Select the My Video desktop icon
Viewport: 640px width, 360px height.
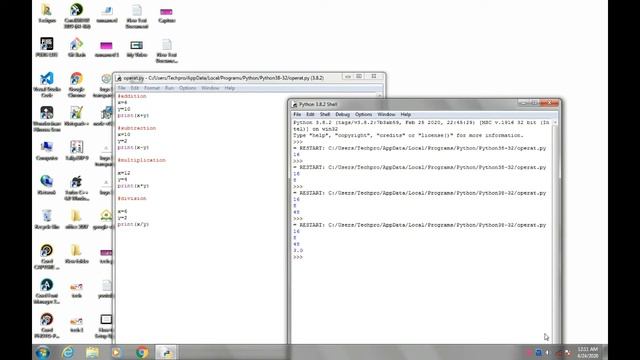136,48
